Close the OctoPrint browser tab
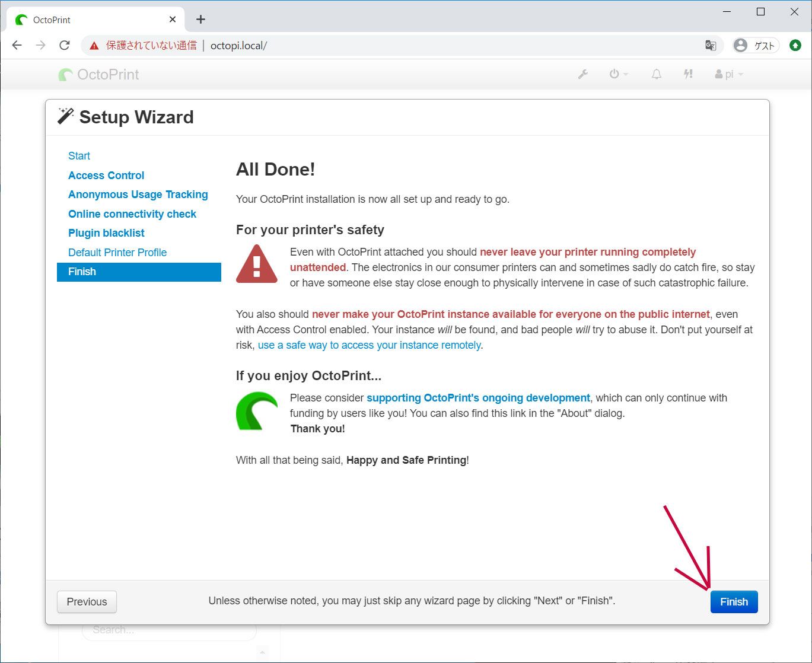Image resolution: width=812 pixels, height=663 pixels. tap(173, 20)
